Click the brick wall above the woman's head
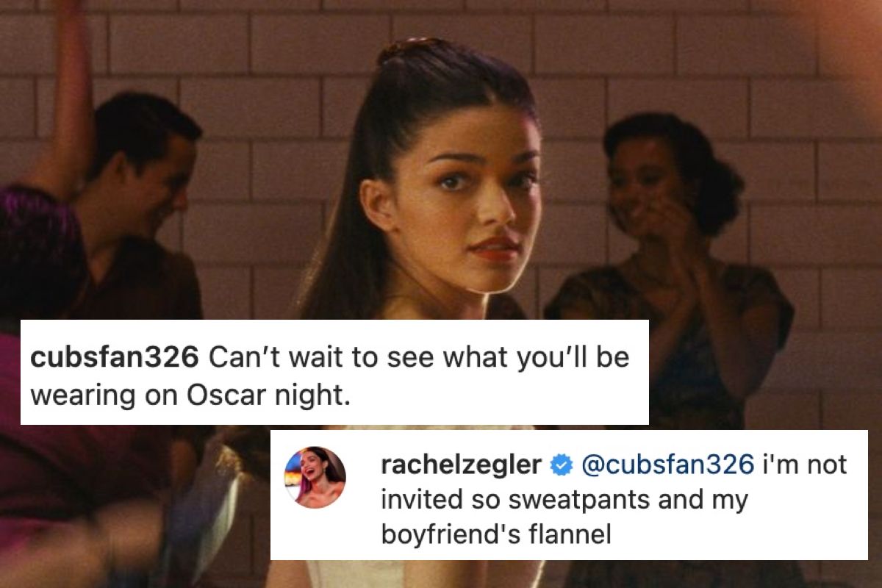 [x=456, y=18]
